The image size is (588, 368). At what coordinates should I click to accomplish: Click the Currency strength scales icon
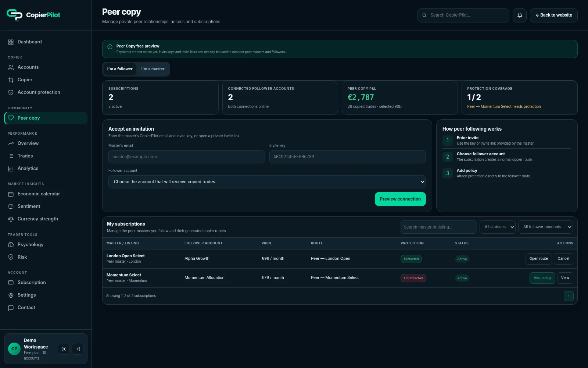click(x=11, y=219)
